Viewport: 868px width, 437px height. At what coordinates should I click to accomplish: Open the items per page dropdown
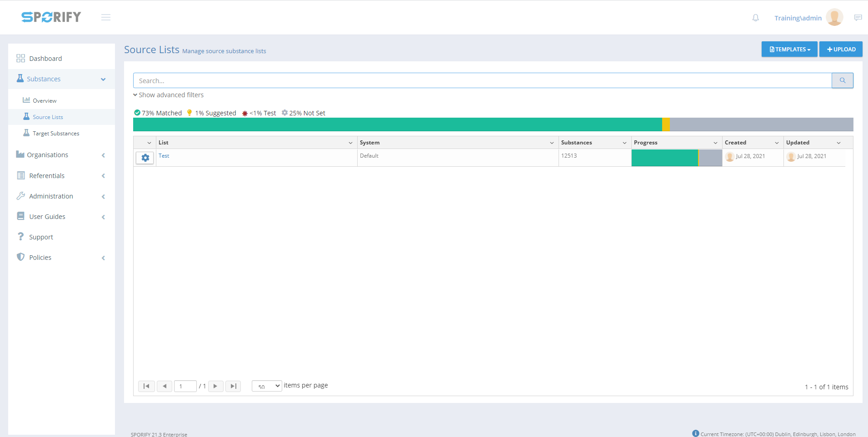[267, 386]
